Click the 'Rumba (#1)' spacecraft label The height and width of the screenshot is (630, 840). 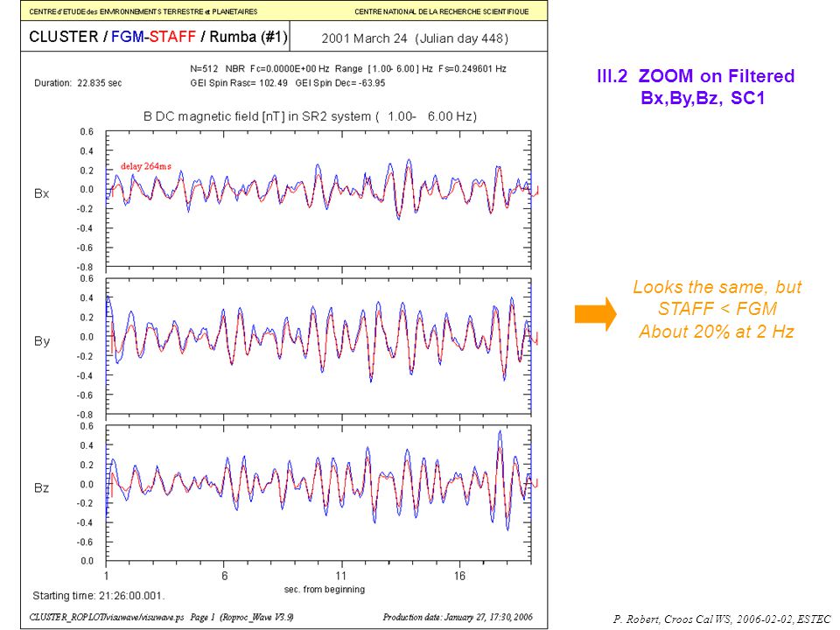248,37
